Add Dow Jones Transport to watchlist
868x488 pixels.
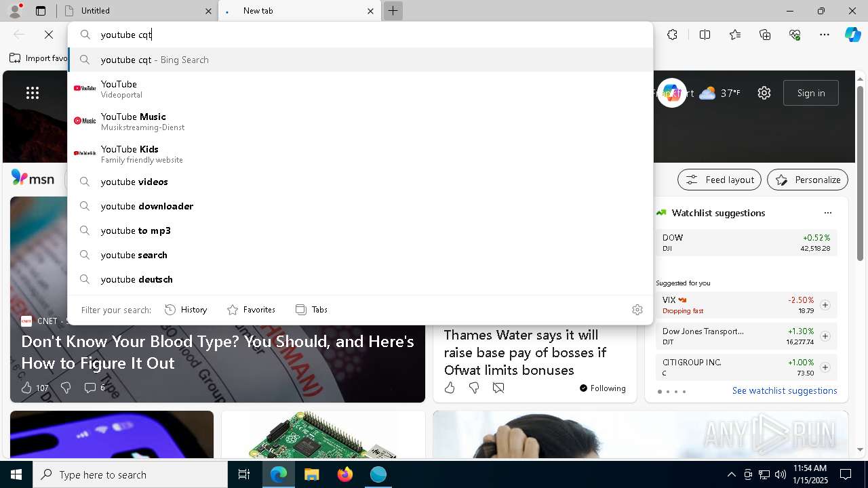[x=825, y=336]
